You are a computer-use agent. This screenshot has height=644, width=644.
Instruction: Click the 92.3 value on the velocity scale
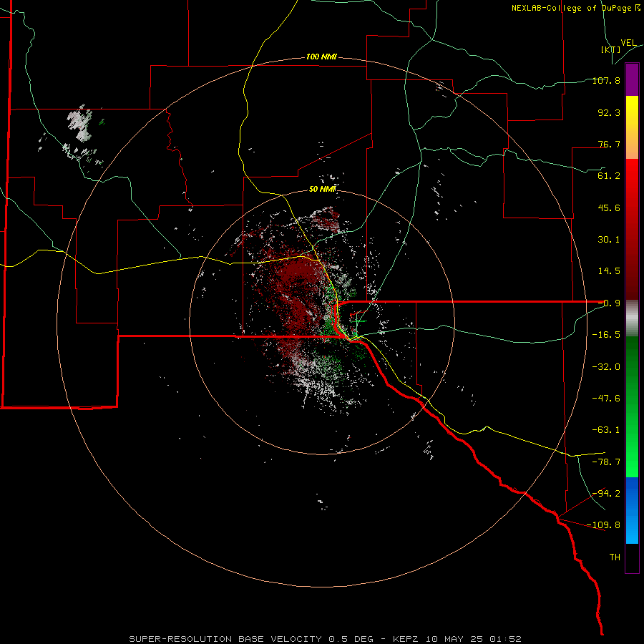pos(609,112)
